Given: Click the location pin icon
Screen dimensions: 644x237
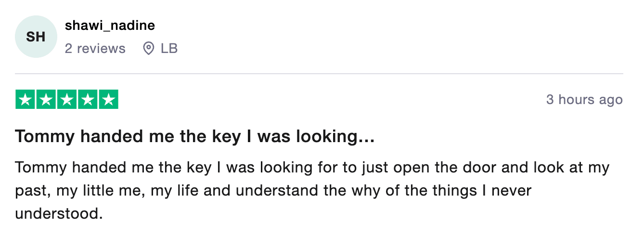Looking at the screenshot, I should pyautogui.click(x=149, y=49).
